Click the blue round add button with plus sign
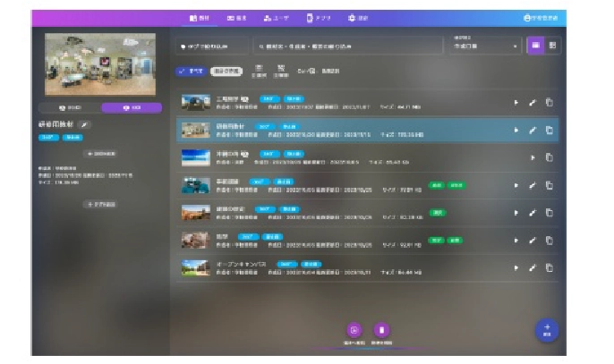The width and height of the screenshot is (614, 364). coord(547,330)
